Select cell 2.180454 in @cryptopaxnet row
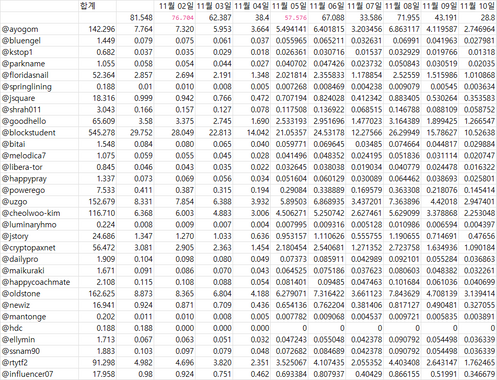The image size is (497, 380). [x=291, y=248]
